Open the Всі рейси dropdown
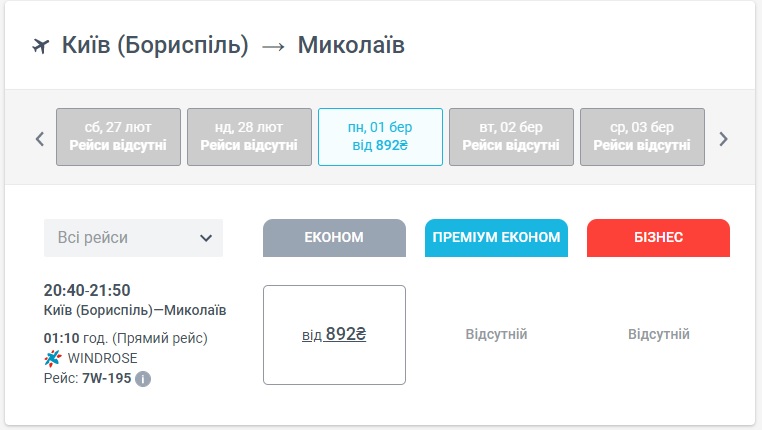Viewport: 762px width, 430px height. coord(133,238)
